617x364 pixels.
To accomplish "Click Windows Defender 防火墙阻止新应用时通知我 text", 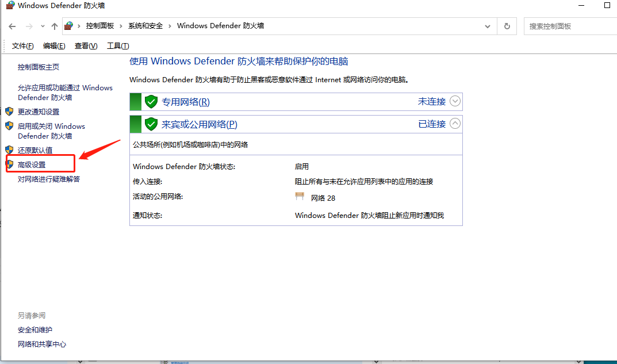I will pos(370,216).
